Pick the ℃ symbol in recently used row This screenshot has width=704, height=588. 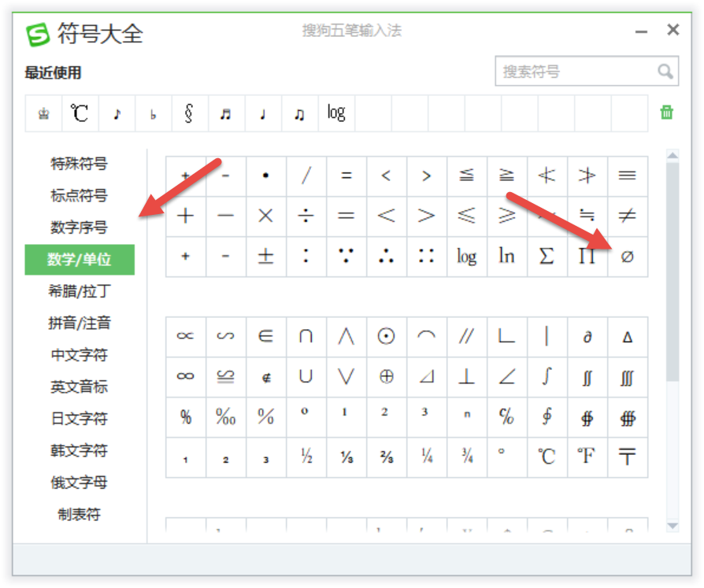[x=80, y=113]
